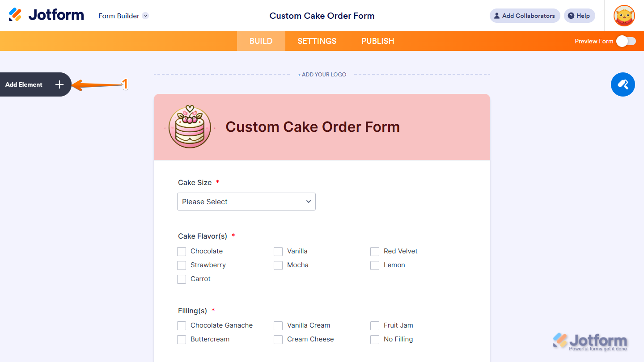The image size is (644, 362).
Task: Click the cake image in the form header
Action: click(x=190, y=126)
